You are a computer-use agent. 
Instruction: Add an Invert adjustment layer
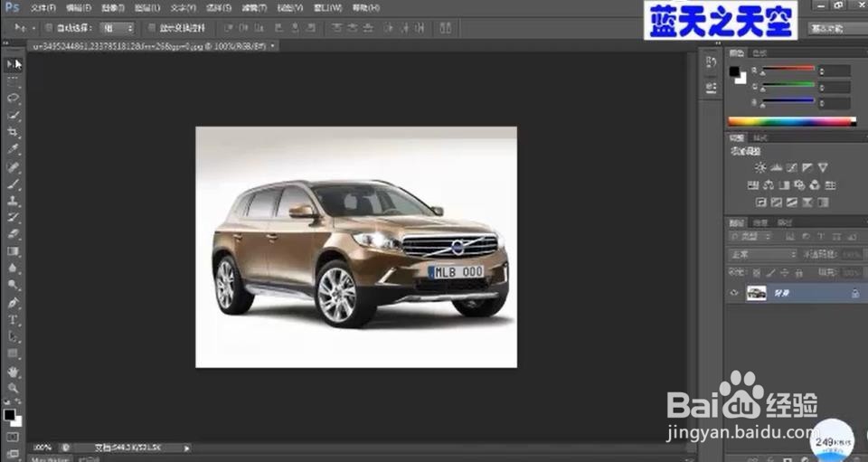pyautogui.click(x=761, y=203)
